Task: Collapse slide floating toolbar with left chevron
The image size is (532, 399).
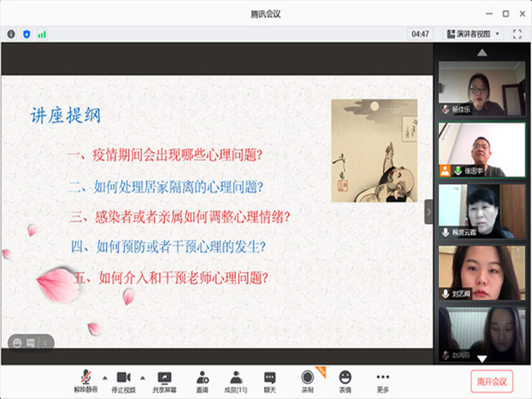Action: (x=45, y=343)
